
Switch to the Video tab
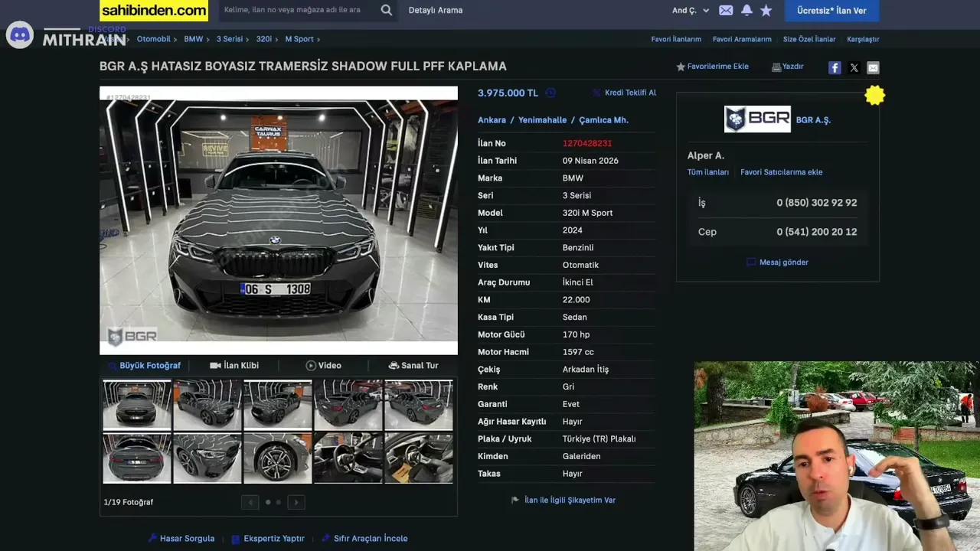[324, 366]
